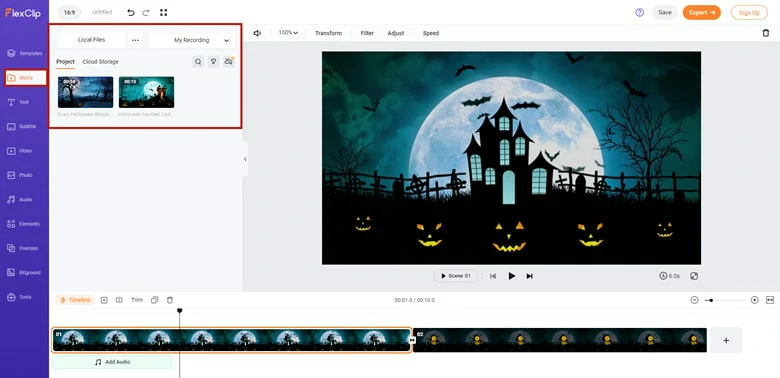Image resolution: width=780 pixels, height=378 pixels.
Task: Open the three-dots more upload options
Action: 135,40
